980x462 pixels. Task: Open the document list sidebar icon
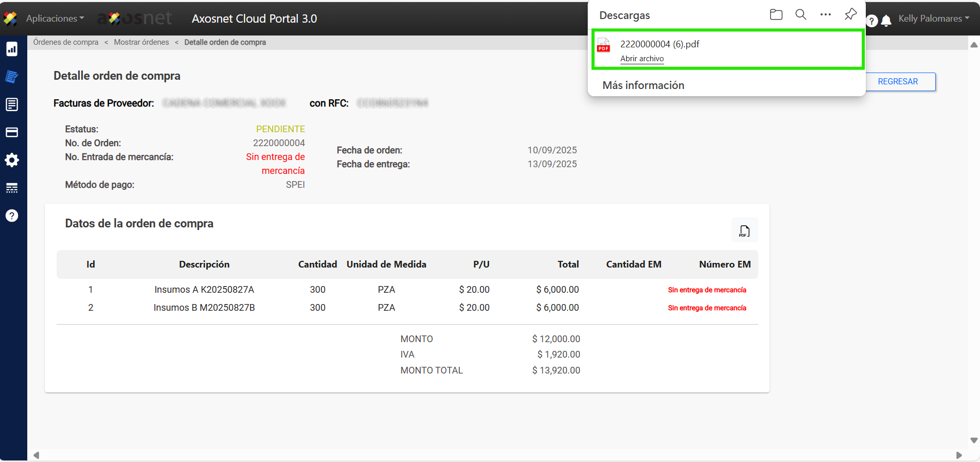point(12,105)
